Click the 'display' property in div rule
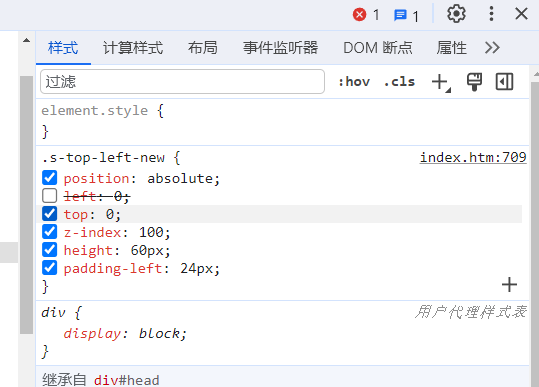The image size is (539, 387). pyautogui.click(x=92, y=333)
